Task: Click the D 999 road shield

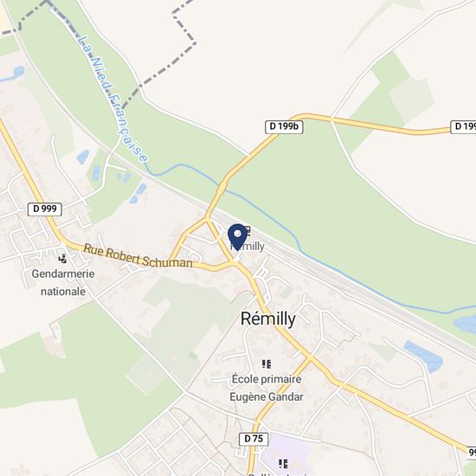Action: coord(45,209)
